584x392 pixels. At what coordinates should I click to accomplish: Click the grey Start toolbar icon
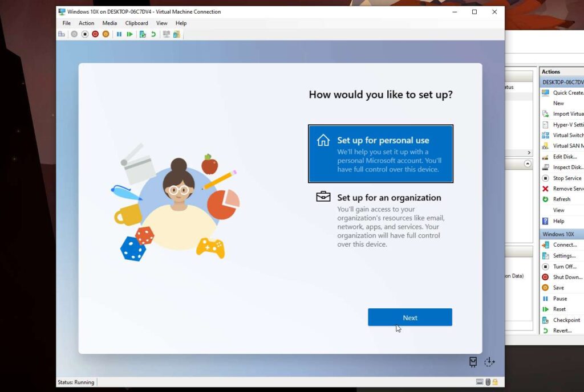point(74,34)
